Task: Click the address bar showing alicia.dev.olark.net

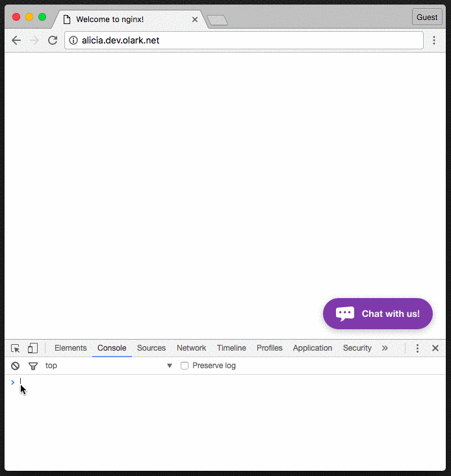Action: pos(244,40)
